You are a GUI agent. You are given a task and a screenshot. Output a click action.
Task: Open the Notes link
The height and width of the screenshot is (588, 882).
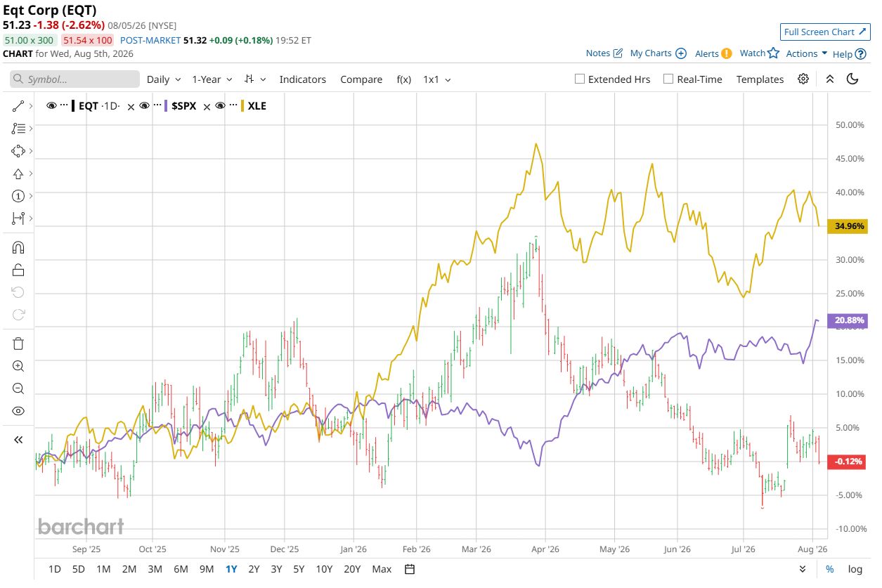(x=604, y=53)
